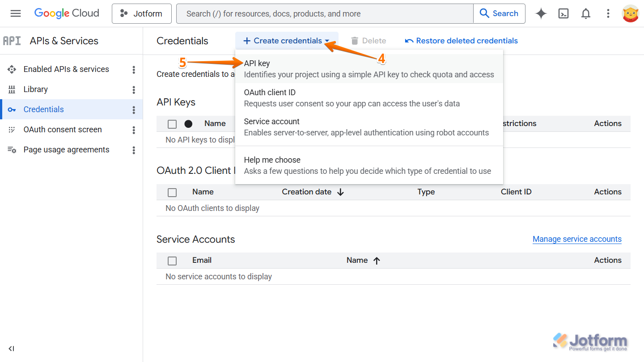The width and height of the screenshot is (644, 362).
Task: Open the Gemini AI assistant sparkle icon
Action: pyautogui.click(x=541, y=13)
